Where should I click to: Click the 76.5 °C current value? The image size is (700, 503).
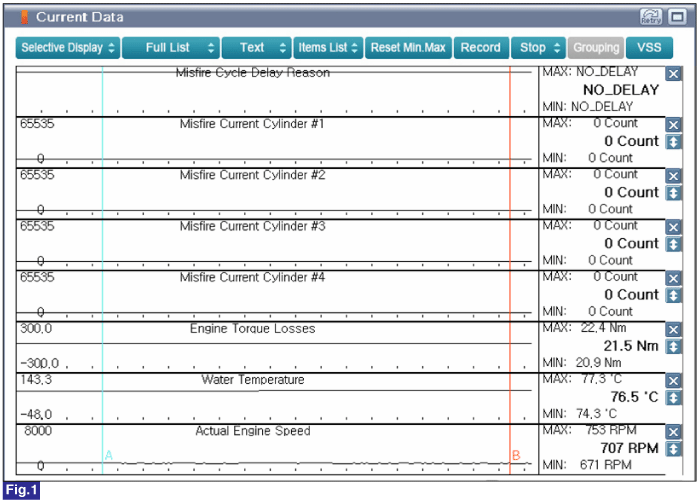click(634, 397)
